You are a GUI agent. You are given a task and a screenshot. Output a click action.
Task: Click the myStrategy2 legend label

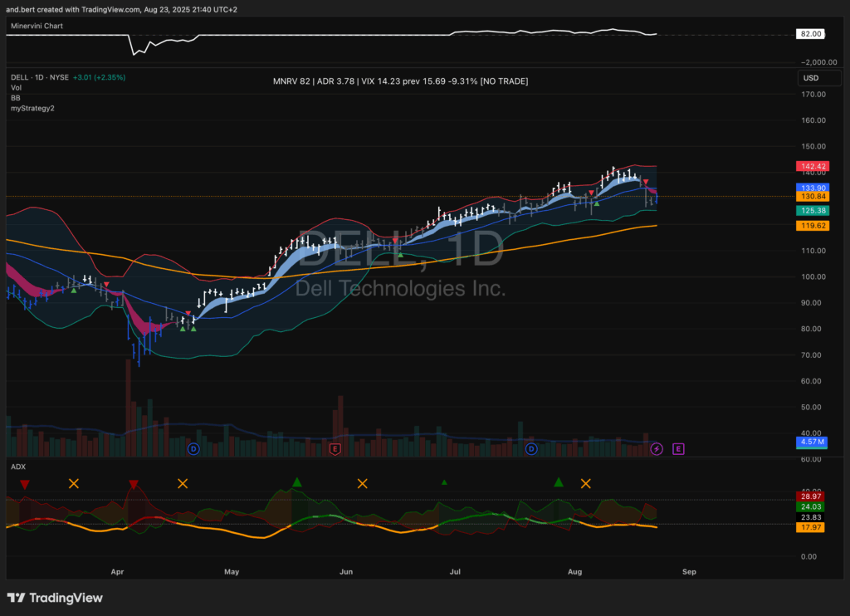coord(32,108)
